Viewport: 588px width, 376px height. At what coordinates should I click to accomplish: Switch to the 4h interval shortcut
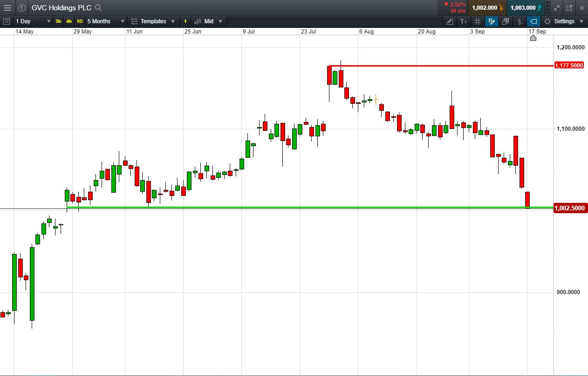pos(69,21)
